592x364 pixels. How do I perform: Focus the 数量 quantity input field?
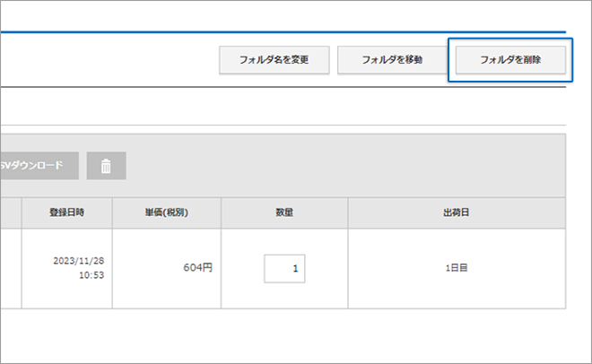tap(284, 267)
